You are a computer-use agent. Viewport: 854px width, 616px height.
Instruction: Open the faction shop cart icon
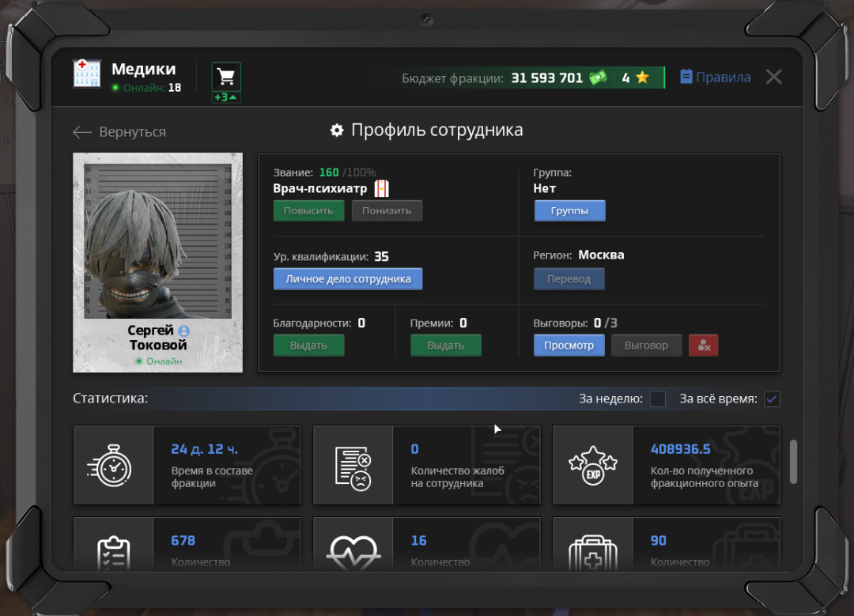226,77
